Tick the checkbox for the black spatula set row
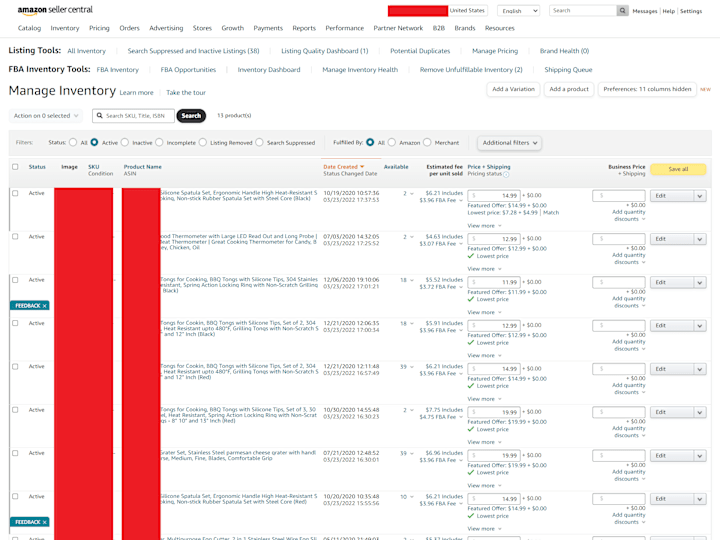Image resolution: width=720 pixels, height=540 pixels. coord(15,193)
